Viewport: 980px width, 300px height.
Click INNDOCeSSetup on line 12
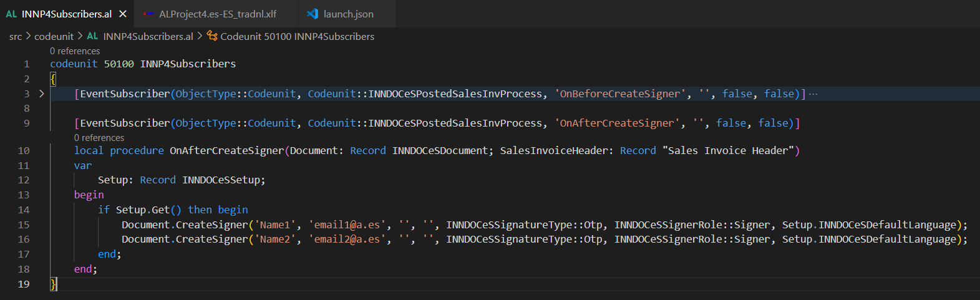tap(221, 180)
